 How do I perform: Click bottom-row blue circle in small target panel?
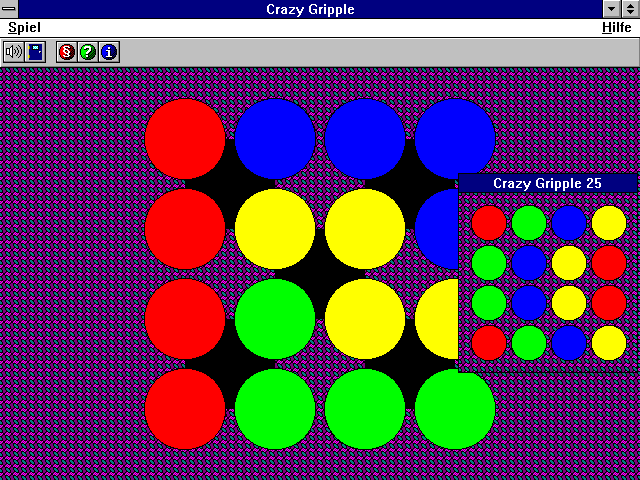click(569, 343)
